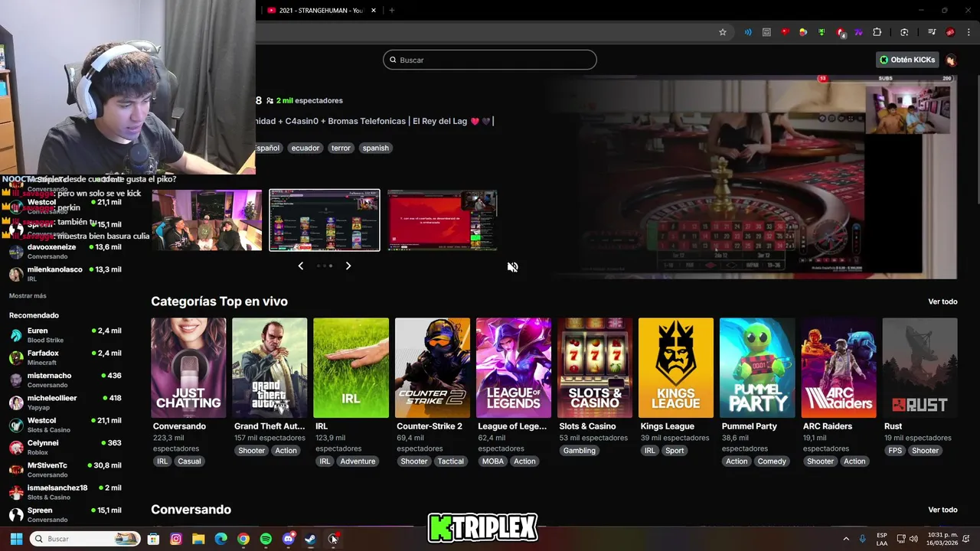Image resolution: width=980 pixels, height=551 pixels.
Task: Open Instagram from the taskbar
Action: pos(176,539)
